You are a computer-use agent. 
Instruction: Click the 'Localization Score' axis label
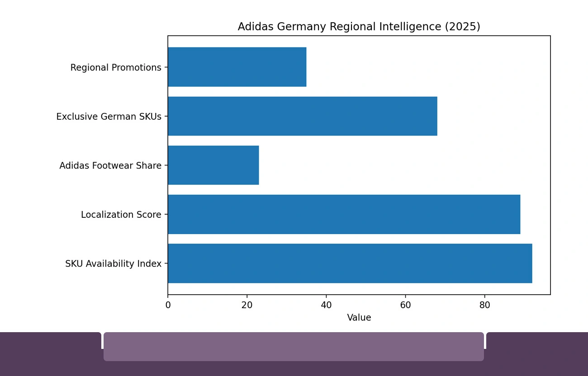[x=121, y=215]
